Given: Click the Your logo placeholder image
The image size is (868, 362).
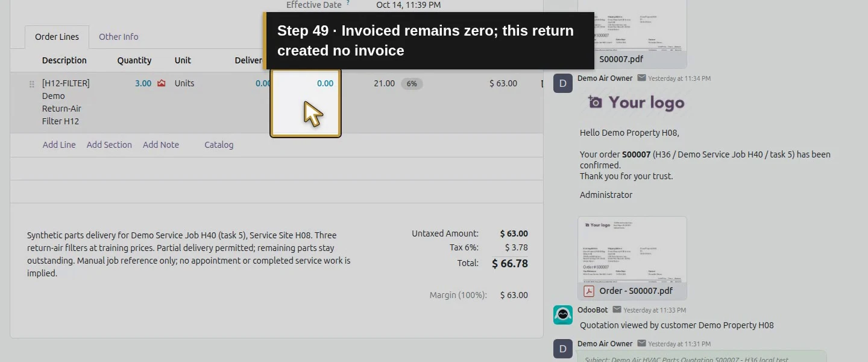Looking at the screenshot, I should pos(637,103).
